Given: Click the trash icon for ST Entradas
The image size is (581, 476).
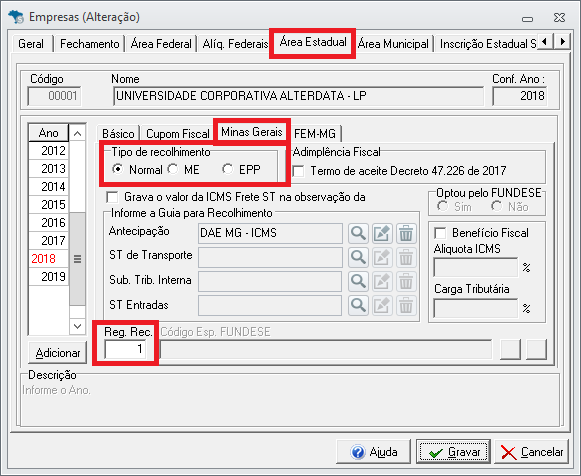Looking at the screenshot, I should click(406, 306).
